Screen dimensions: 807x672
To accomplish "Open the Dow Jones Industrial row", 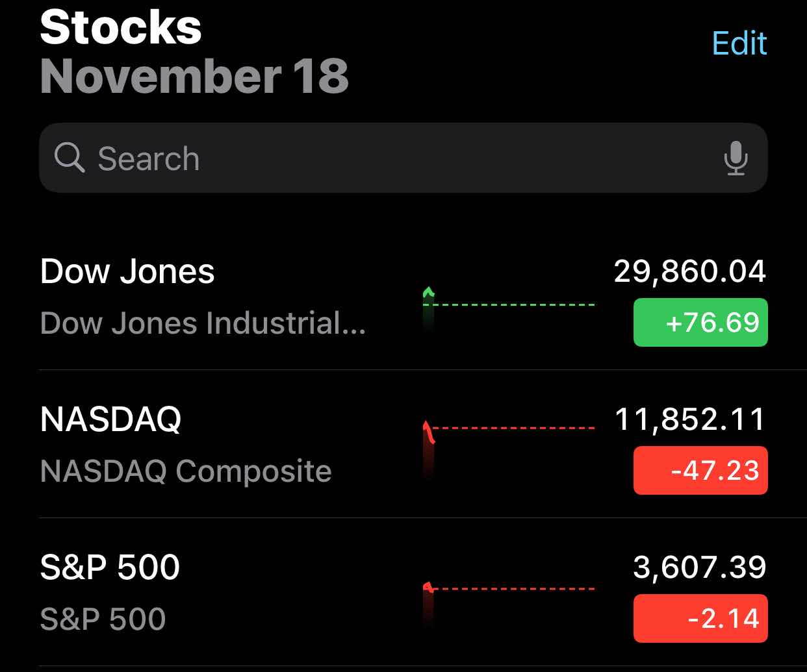I will tap(403, 297).
